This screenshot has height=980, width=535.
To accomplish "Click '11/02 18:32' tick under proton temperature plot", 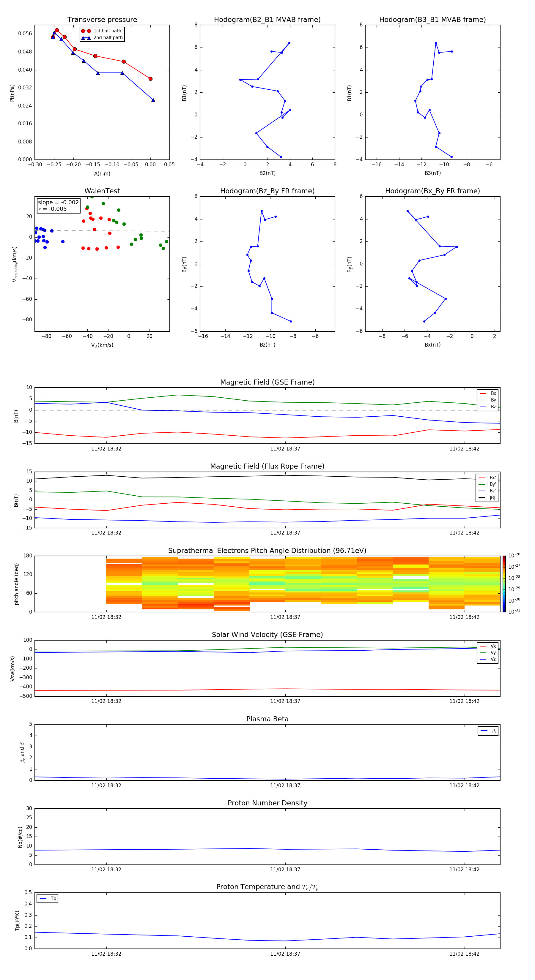I will click(106, 954).
